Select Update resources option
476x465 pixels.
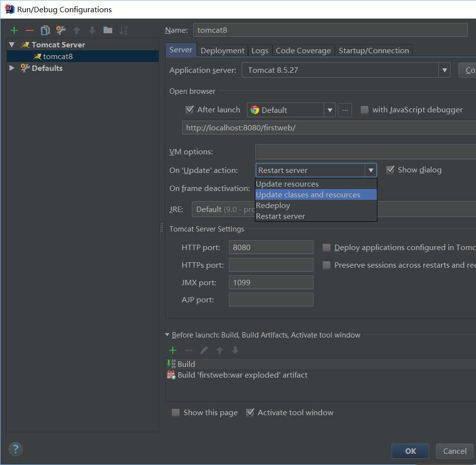(316, 184)
